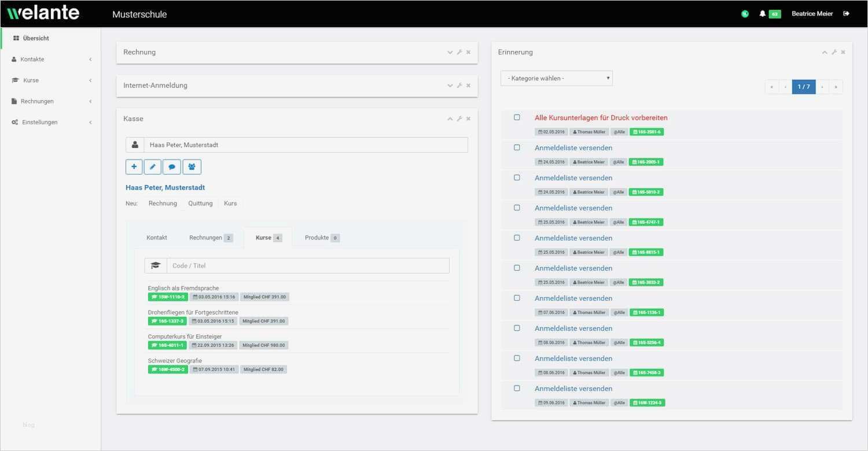Open course 'Drohenfliegen für Fortgeschrittene'
868x451 pixels.
pyautogui.click(x=193, y=312)
